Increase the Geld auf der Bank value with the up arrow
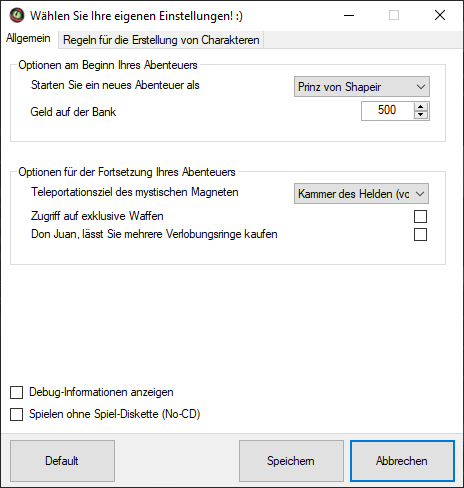 tap(421, 107)
